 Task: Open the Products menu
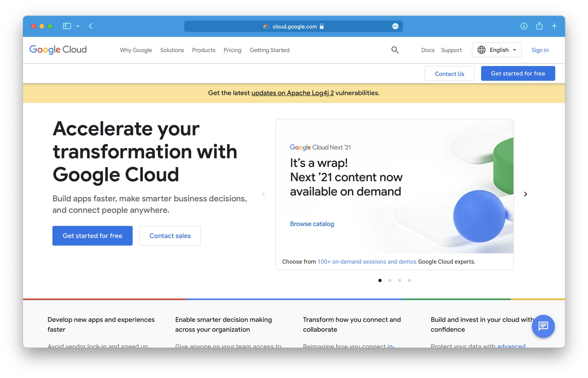pos(204,50)
